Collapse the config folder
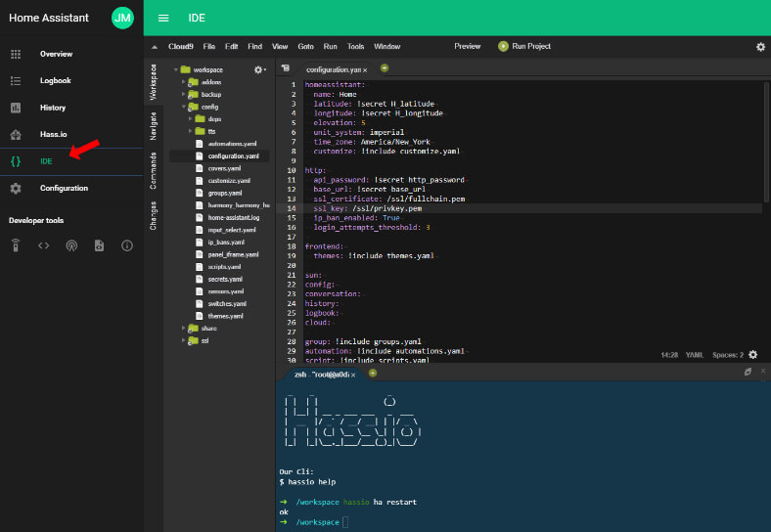The height and width of the screenshot is (532, 771). pos(183,107)
